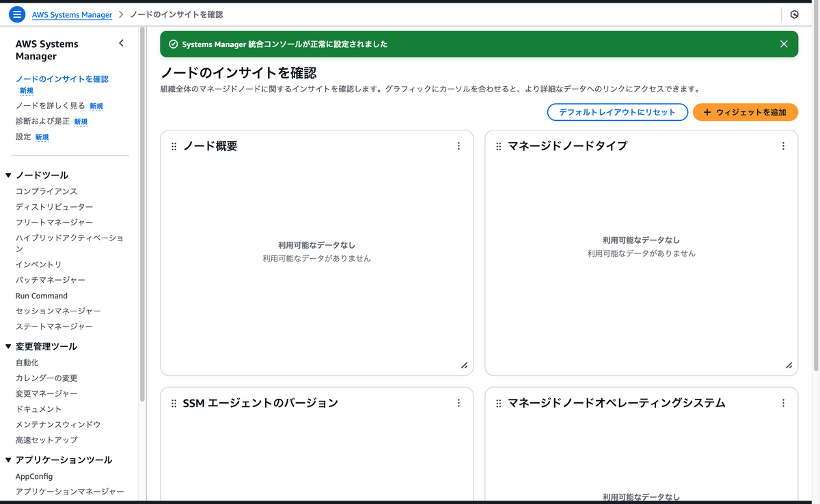Open the hamburger navigation menu icon

tap(17, 14)
